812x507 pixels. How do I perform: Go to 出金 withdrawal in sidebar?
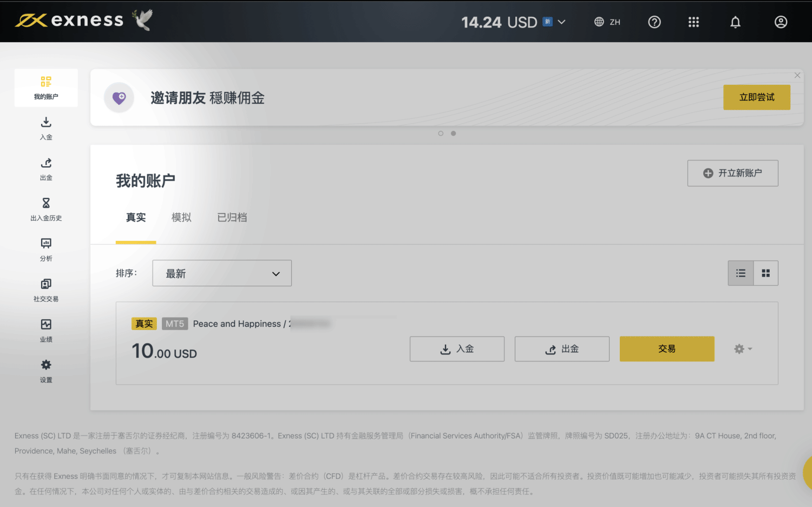click(x=46, y=169)
